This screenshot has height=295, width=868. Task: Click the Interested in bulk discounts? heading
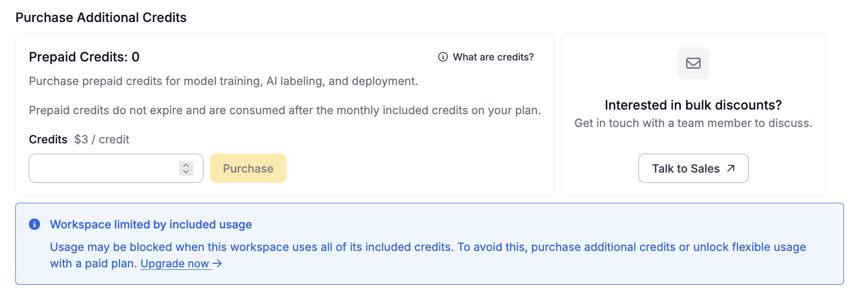(693, 105)
